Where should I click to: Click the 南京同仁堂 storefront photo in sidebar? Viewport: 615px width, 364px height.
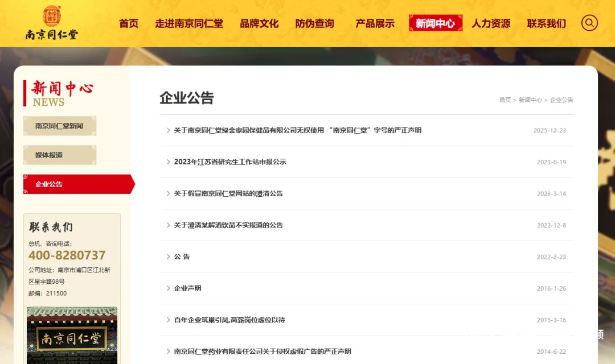click(x=72, y=336)
